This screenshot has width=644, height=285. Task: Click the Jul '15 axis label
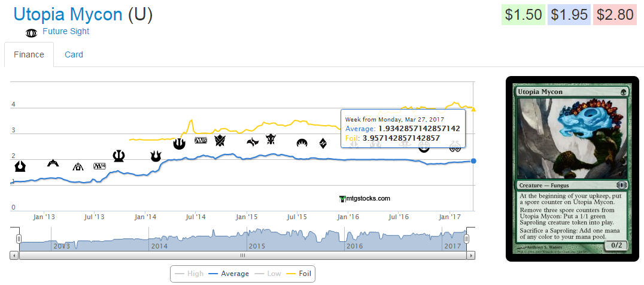tap(298, 216)
